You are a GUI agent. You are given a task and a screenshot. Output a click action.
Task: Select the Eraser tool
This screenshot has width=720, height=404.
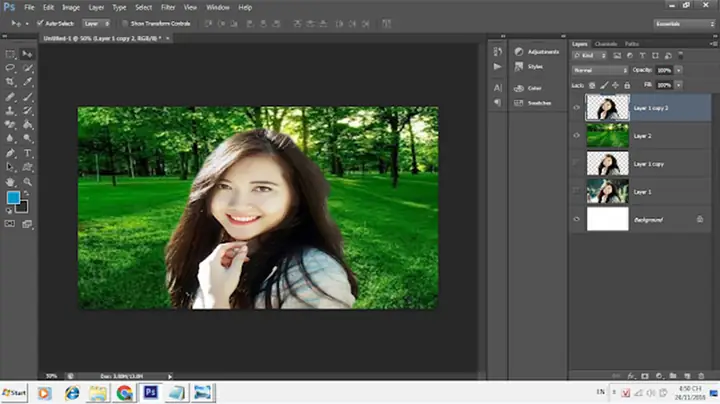pos(10,124)
